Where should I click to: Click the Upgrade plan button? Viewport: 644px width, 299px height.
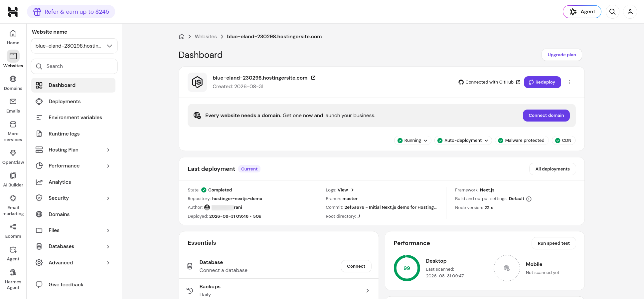[562, 55]
